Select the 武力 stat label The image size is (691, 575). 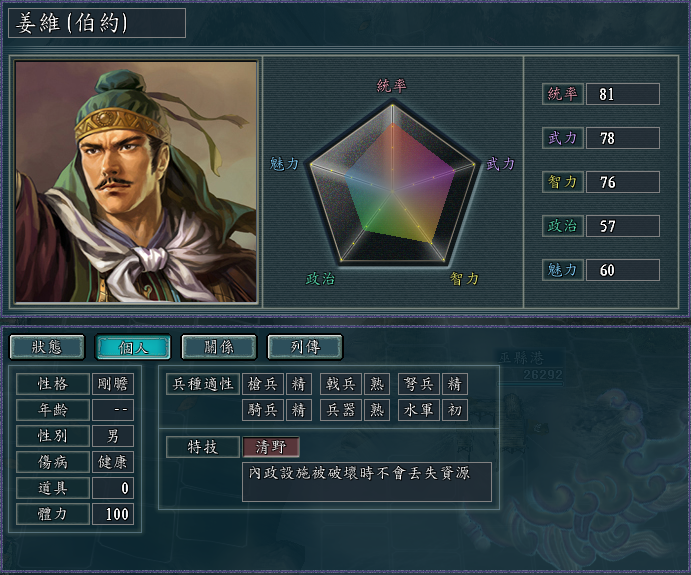[x=563, y=138]
